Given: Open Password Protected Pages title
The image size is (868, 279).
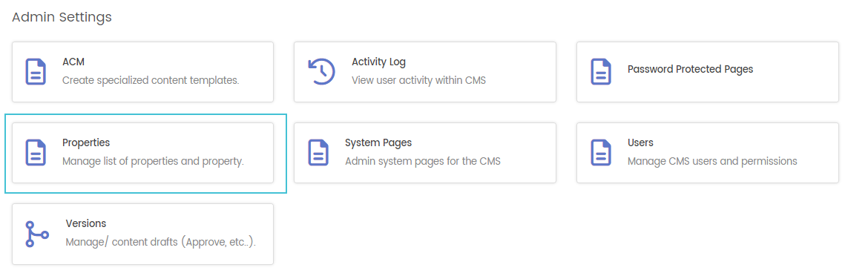Looking at the screenshot, I should click(690, 70).
